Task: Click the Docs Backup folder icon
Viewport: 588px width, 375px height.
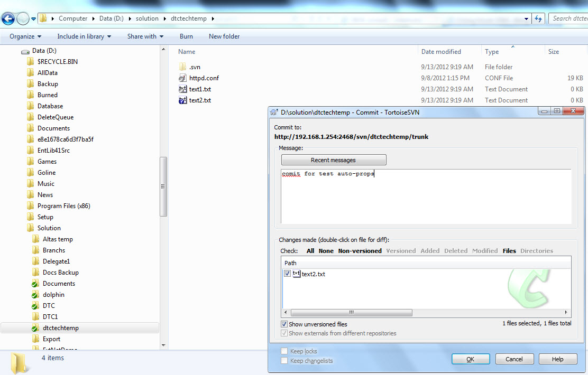Action: 35,273
